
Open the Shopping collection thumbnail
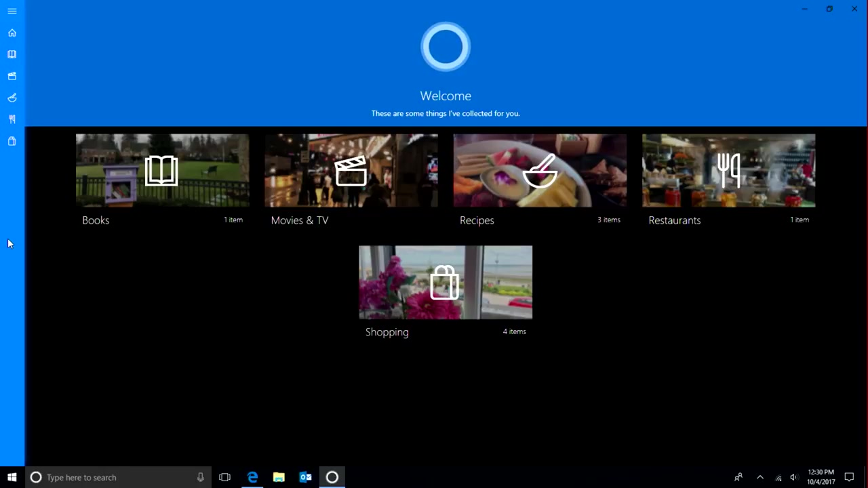coord(446,282)
